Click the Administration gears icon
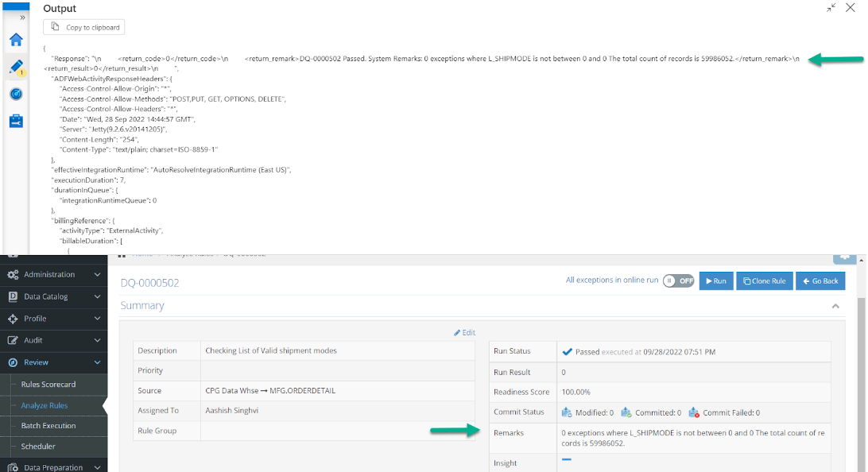868x472 pixels. [x=13, y=274]
